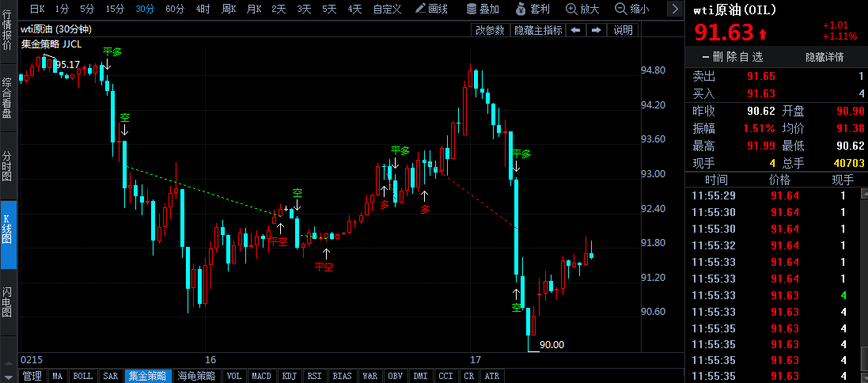
Task: Show the W&R indicator
Action: pos(370,377)
